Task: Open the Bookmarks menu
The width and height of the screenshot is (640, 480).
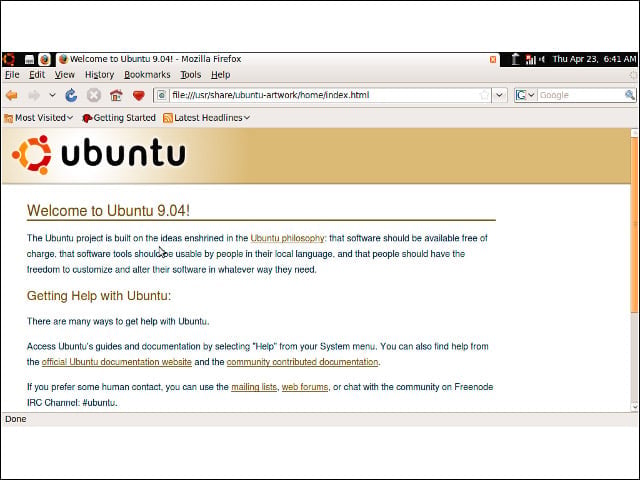Action: click(147, 75)
